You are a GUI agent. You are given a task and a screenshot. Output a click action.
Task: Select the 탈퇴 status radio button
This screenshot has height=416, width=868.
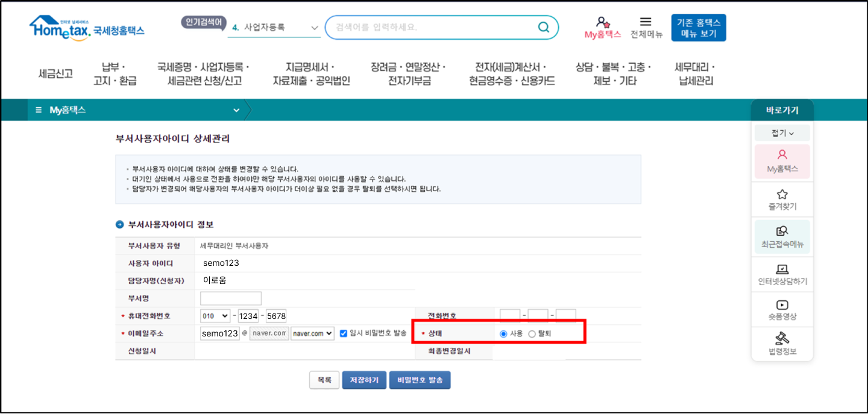[x=532, y=334]
